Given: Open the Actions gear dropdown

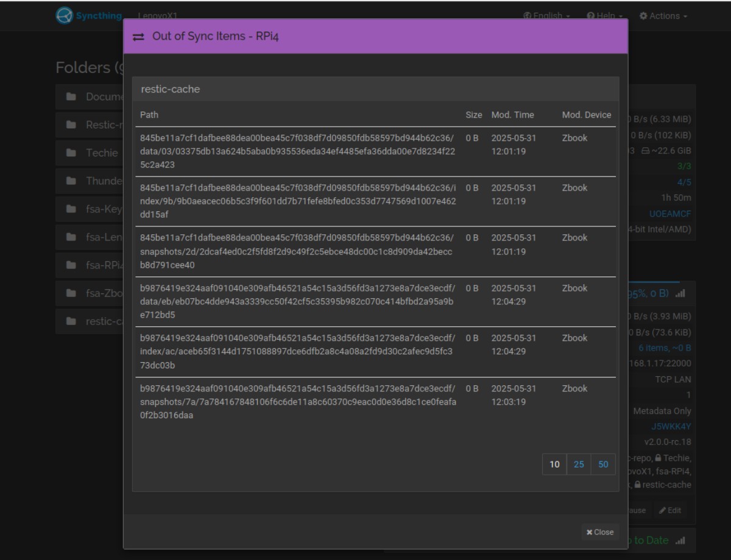Looking at the screenshot, I should tap(663, 16).
